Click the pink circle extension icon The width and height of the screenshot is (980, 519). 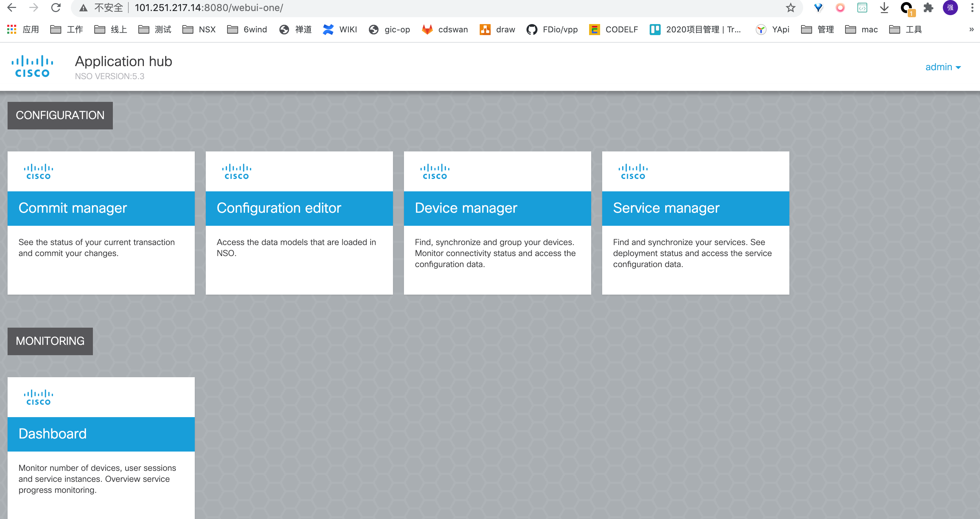[840, 8]
